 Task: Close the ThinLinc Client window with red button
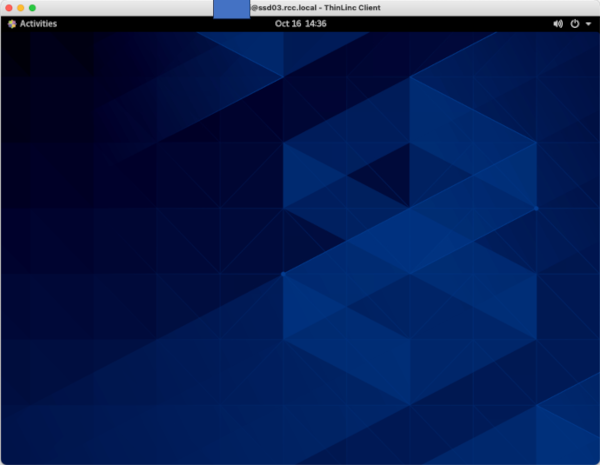[x=8, y=7]
